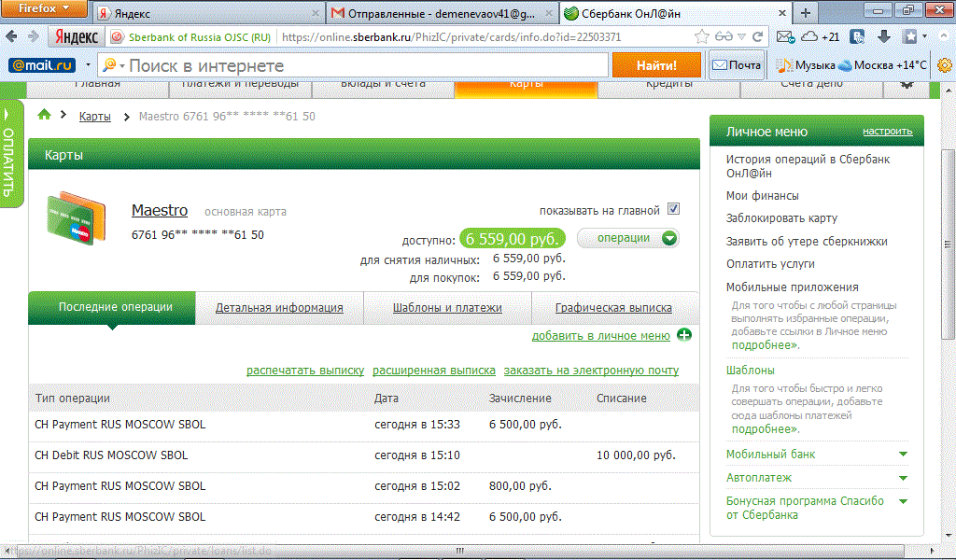
Task: Click the URL address field
Action: tap(485, 37)
